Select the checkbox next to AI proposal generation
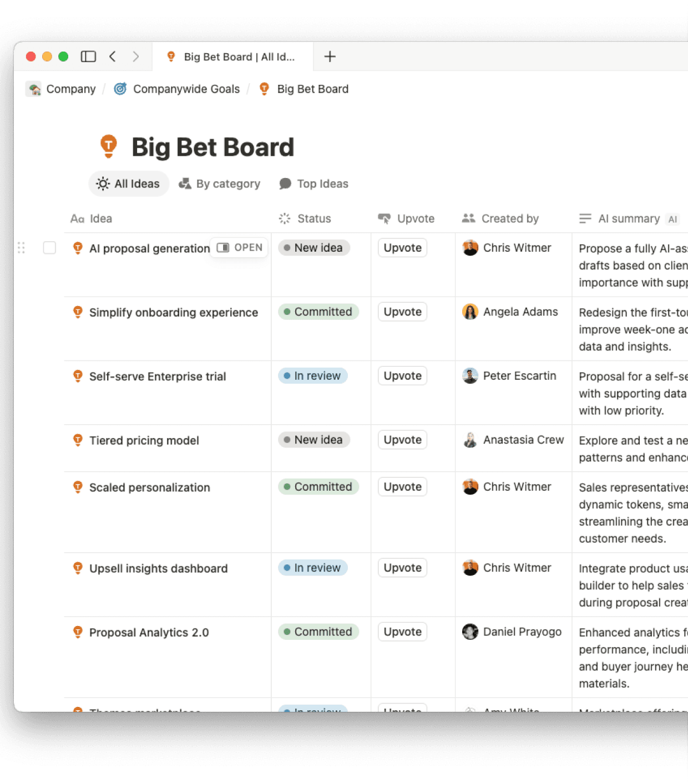The height and width of the screenshot is (784, 688). (x=49, y=248)
